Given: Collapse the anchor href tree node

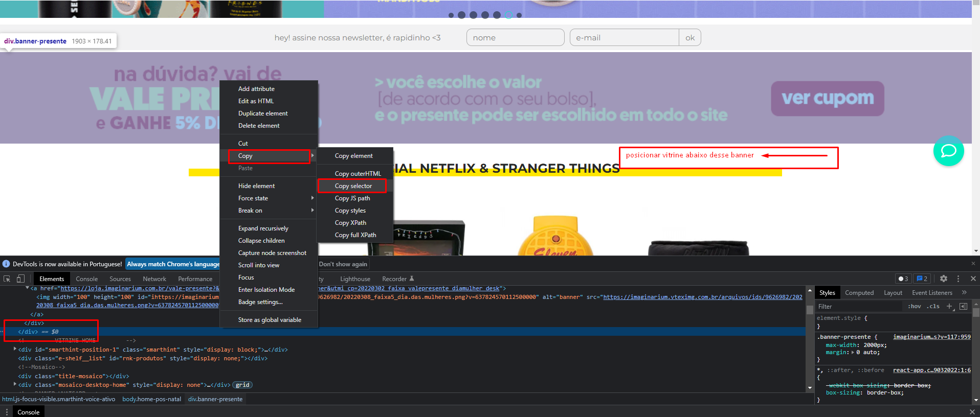Looking at the screenshot, I should point(27,288).
